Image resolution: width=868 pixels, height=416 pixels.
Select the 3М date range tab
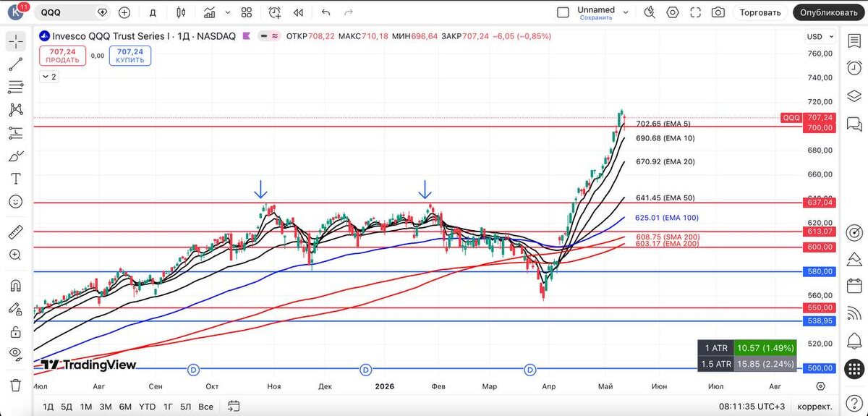click(106, 407)
